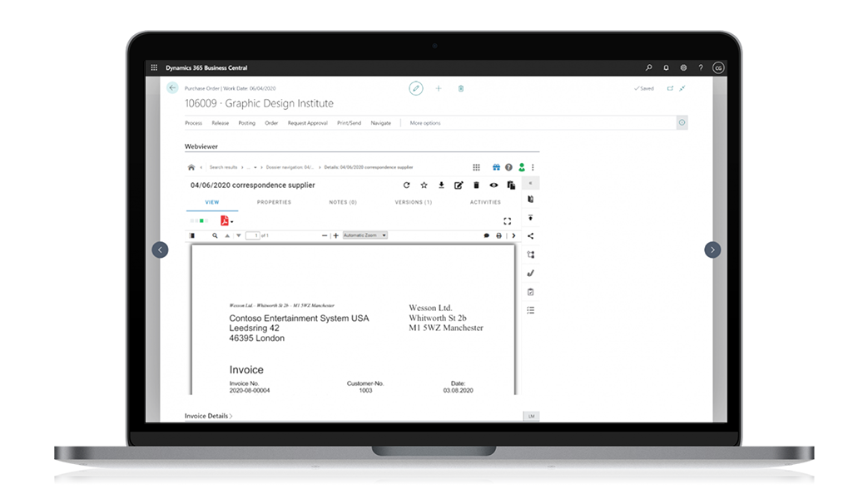The image size is (868, 499).
Task: Click the blue gift icon in Webviewer
Action: point(496,167)
